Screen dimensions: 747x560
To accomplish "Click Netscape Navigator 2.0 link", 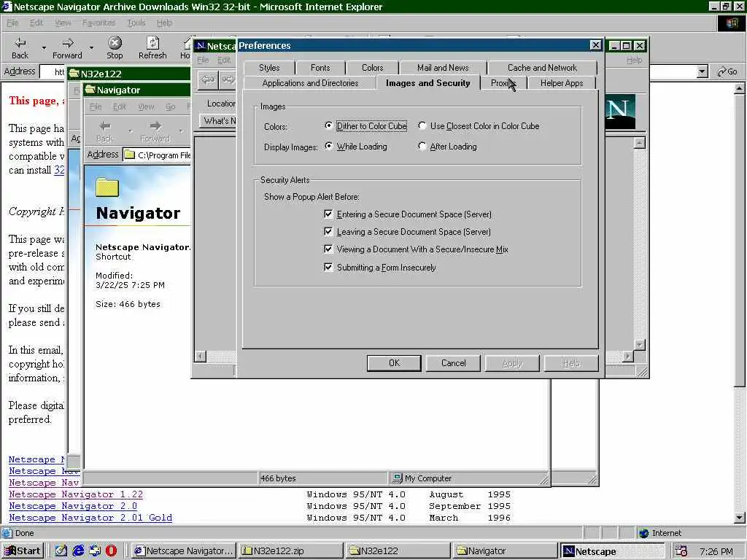I will (x=73, y=506).
